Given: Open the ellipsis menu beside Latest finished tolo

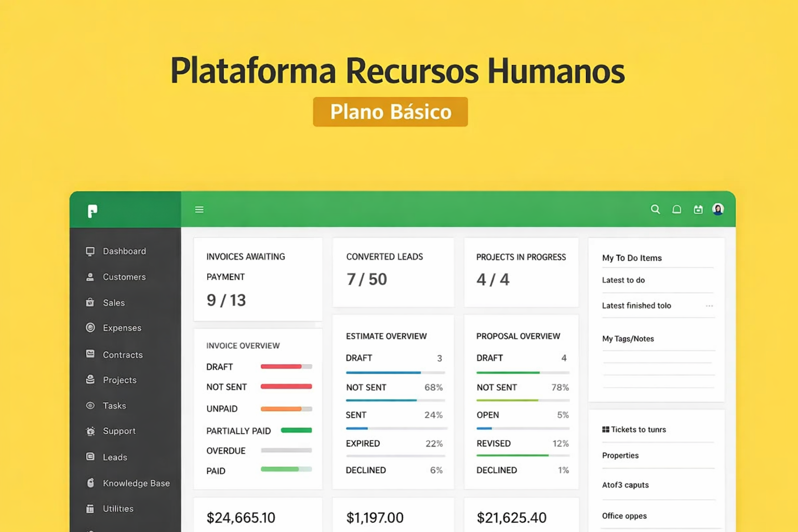Looking at the screenshot, I should 709,306.
